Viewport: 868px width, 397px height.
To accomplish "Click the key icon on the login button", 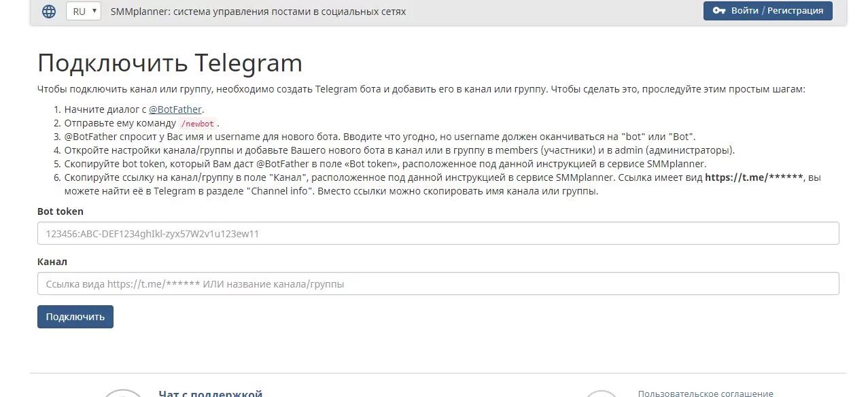I will [x=719, y=11].
